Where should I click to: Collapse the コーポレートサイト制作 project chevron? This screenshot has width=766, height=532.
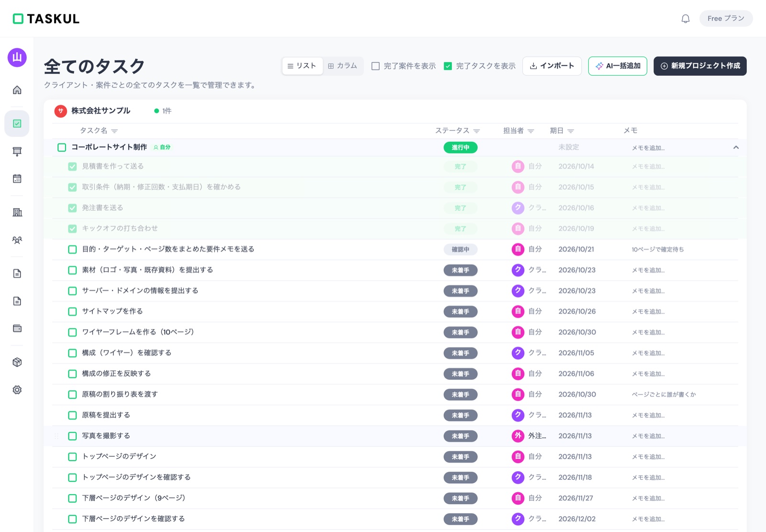click(736, 147)
